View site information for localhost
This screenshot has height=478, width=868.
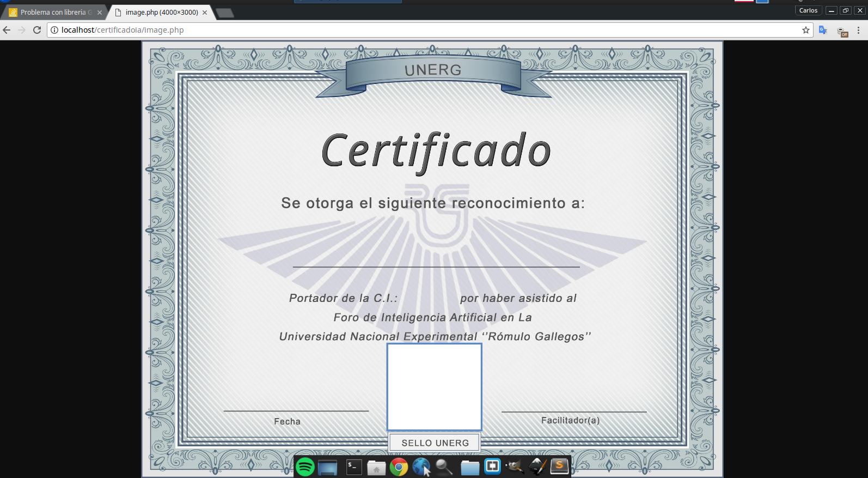tap(54, 30)
